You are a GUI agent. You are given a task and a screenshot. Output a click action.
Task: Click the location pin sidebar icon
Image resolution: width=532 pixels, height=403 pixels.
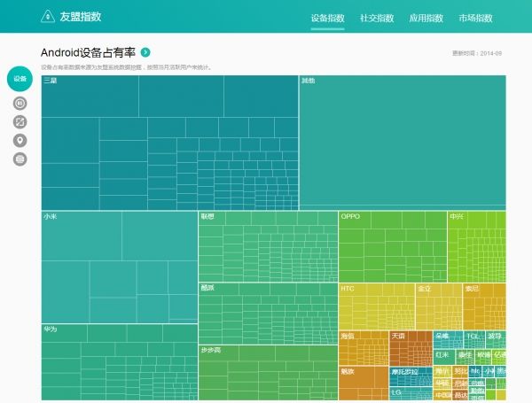20,140
